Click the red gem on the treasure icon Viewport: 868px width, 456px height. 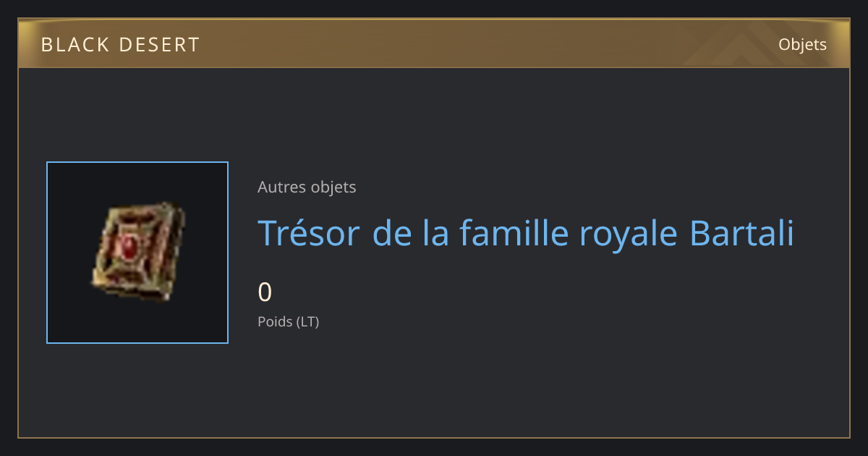[x=131, y=248]
